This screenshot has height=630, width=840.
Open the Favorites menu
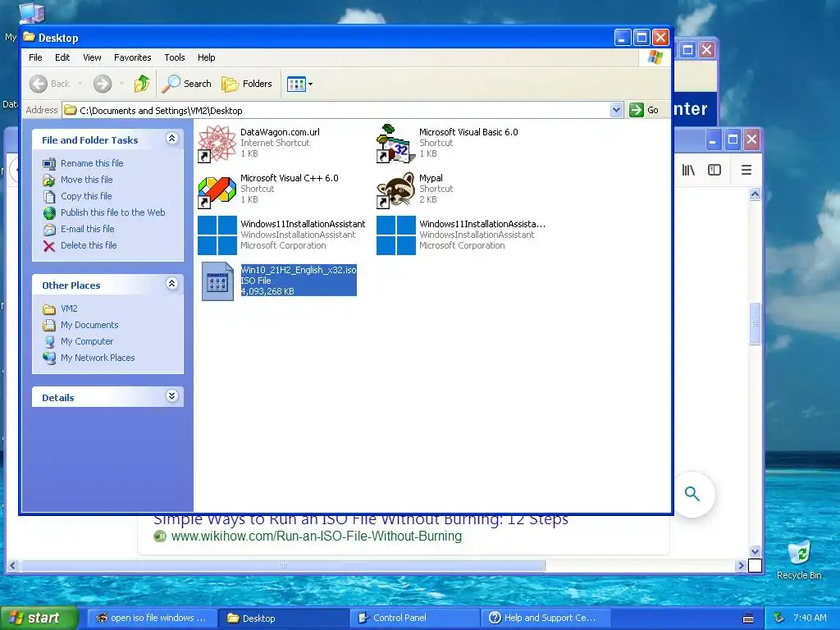tap(132, 57)
